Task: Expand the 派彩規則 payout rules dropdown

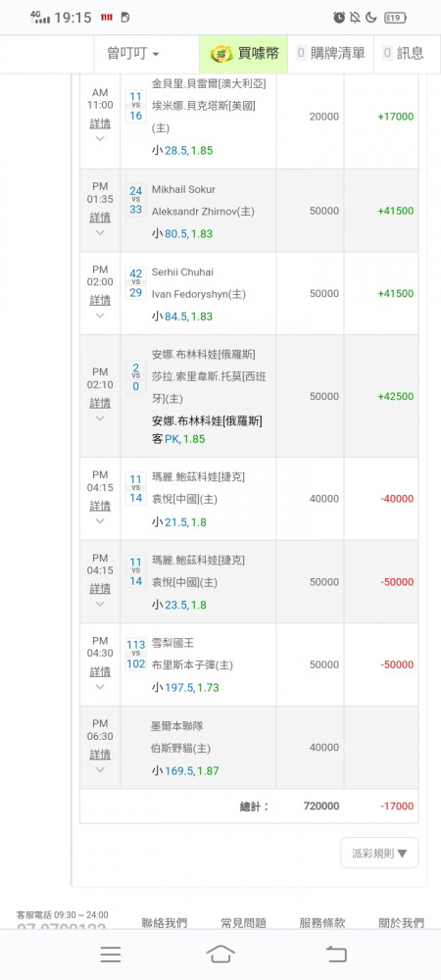Action: 379,854
